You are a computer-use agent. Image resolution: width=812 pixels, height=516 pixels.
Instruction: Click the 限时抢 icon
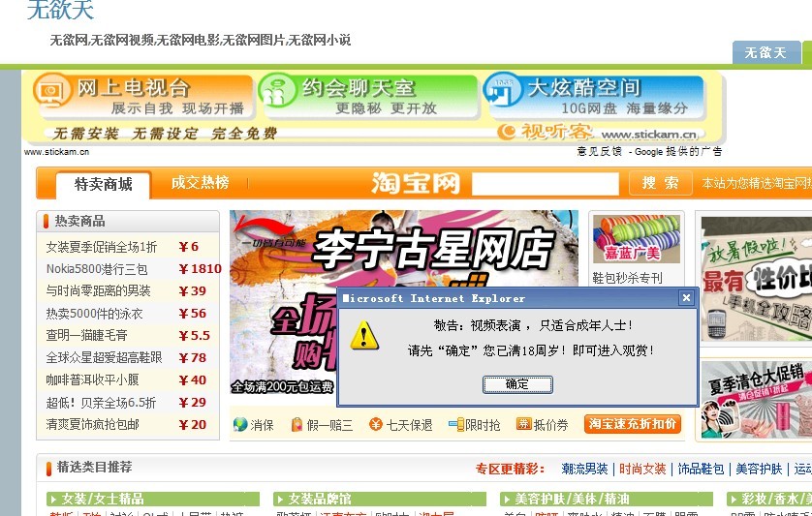coord(455,424)
